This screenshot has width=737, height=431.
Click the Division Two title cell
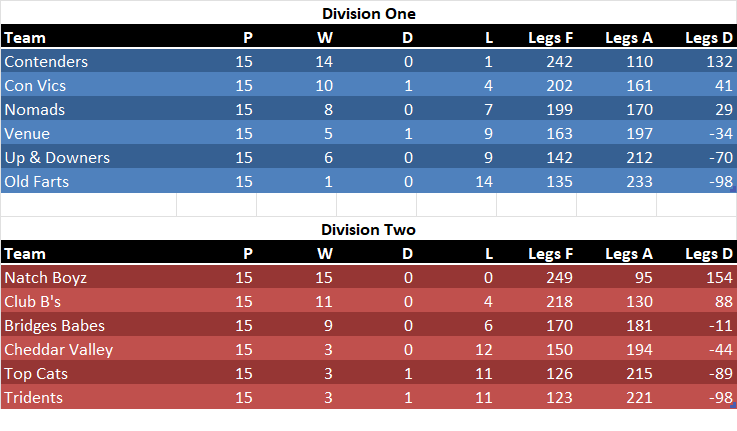pyautogui.click(x=368, y=229)
